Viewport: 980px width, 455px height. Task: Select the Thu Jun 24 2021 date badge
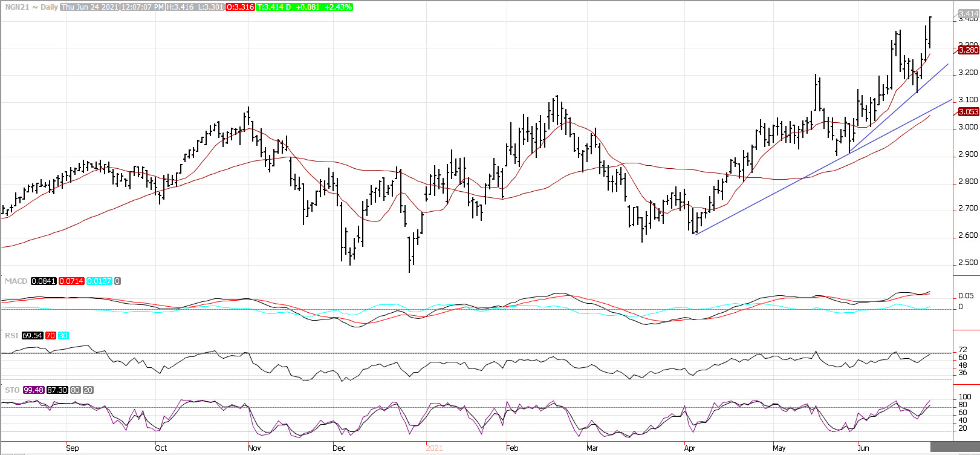coord(89,7)
